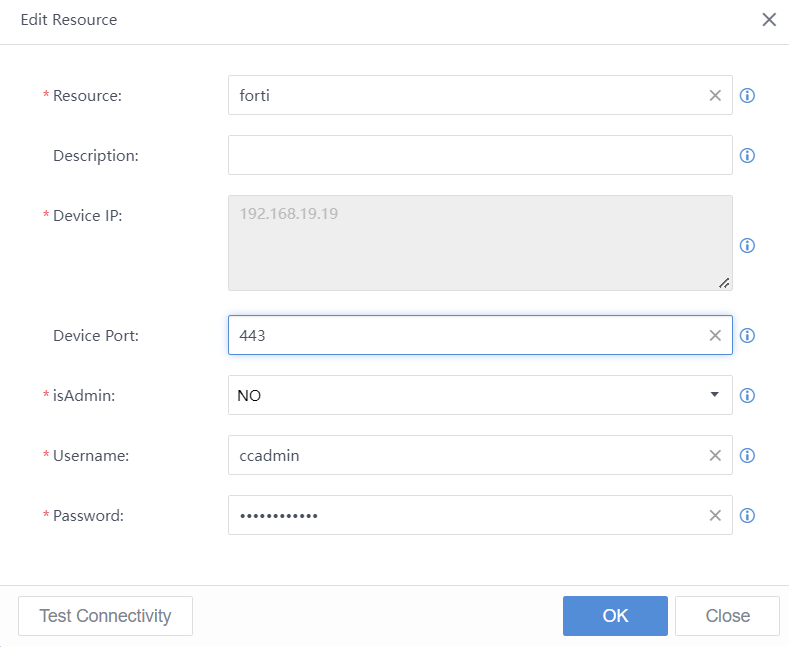Click the info icon beside Password field
The image size is (789, 647).
[x=747, y=516]
